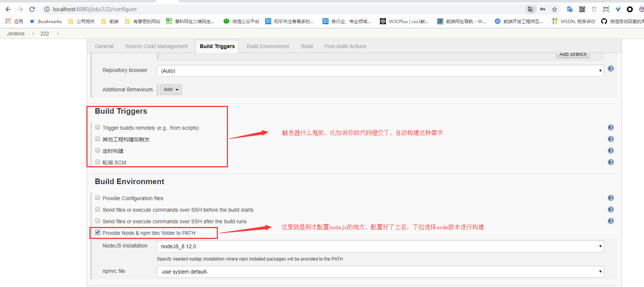Open the Google Translate extension icon
644x287 pixels.
pos(570,9)
